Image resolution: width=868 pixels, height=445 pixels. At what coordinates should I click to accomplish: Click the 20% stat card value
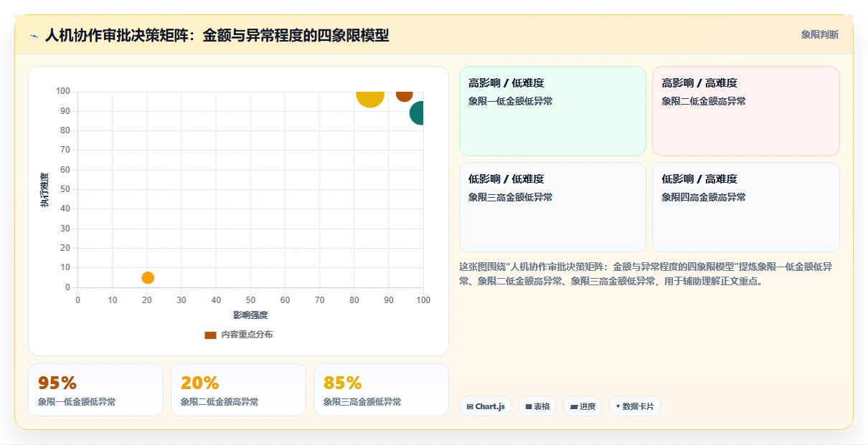click(x=199, y=383)
